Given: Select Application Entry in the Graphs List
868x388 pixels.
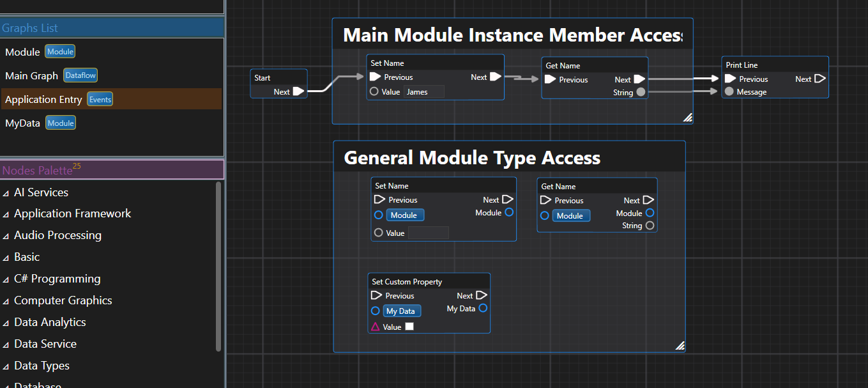Looking at the screenshot, I should 43,99.
